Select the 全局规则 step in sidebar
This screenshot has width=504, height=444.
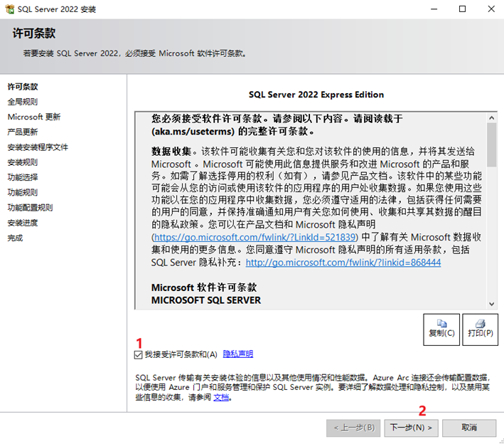[x=23, y=102]
